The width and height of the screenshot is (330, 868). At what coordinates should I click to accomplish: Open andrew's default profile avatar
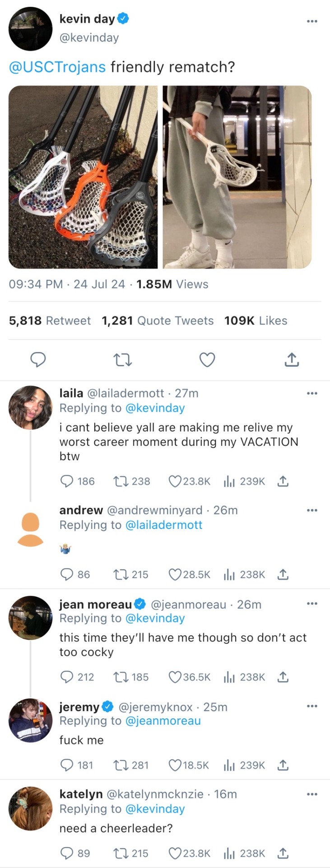31,529
